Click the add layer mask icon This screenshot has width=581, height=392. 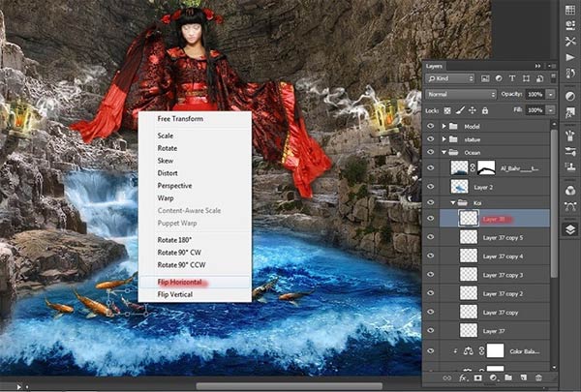[478, 377]
